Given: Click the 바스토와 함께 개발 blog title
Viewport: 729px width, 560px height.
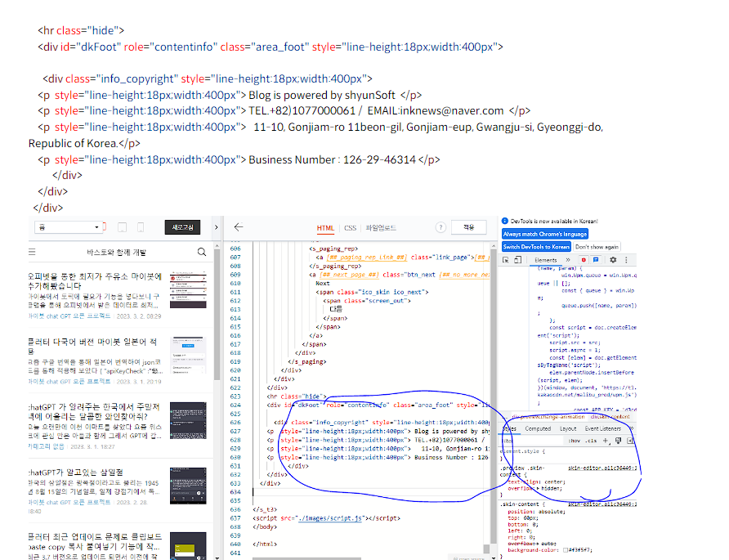Looking at the screenshot, I should [116, 252].
